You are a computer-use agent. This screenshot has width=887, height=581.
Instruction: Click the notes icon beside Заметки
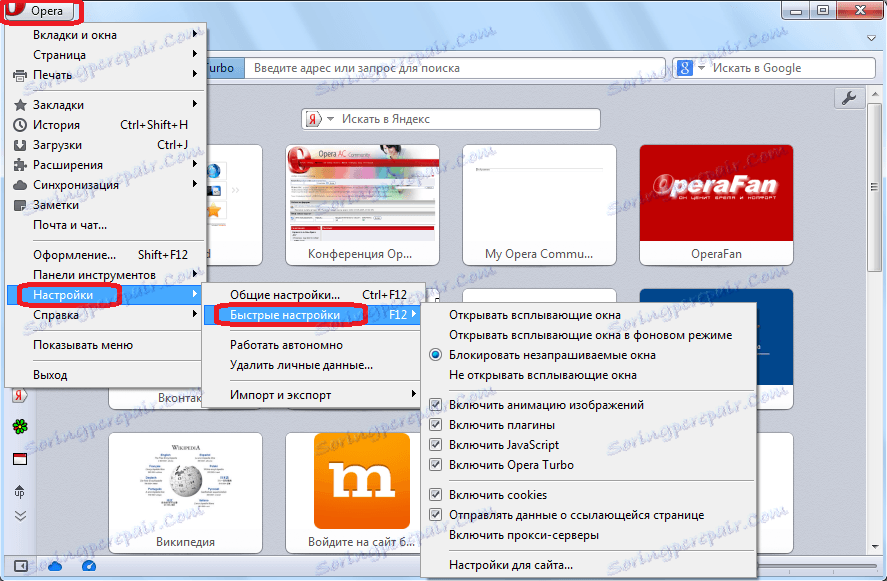click(20, 205)
